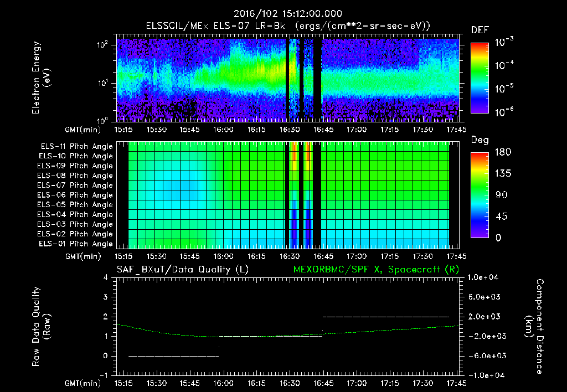Select ELS-06 Pitch Angle row label
567x392 pixels.
tap(75, 195)
